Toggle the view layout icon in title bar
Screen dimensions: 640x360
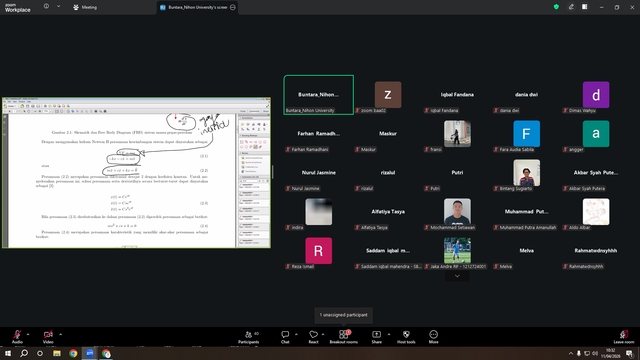585,7
